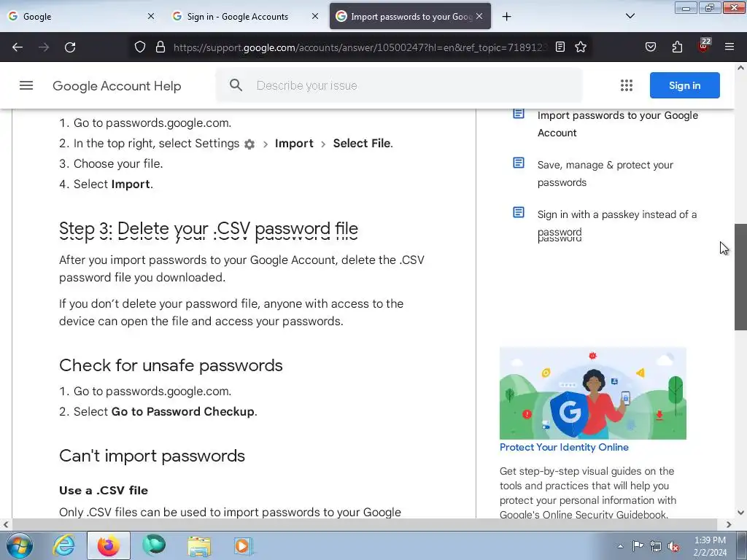Click the page scroll-down arrow
747x560 pixels.
tap(740, 513)
